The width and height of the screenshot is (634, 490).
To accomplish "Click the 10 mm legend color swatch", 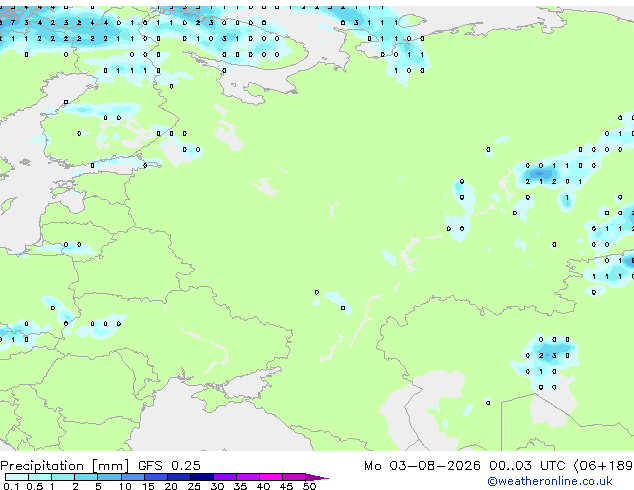I will (x=133, y=477).
